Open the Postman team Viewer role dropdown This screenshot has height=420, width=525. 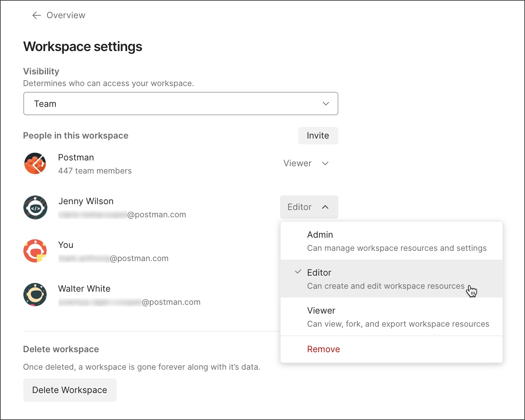tap(306, 163)
